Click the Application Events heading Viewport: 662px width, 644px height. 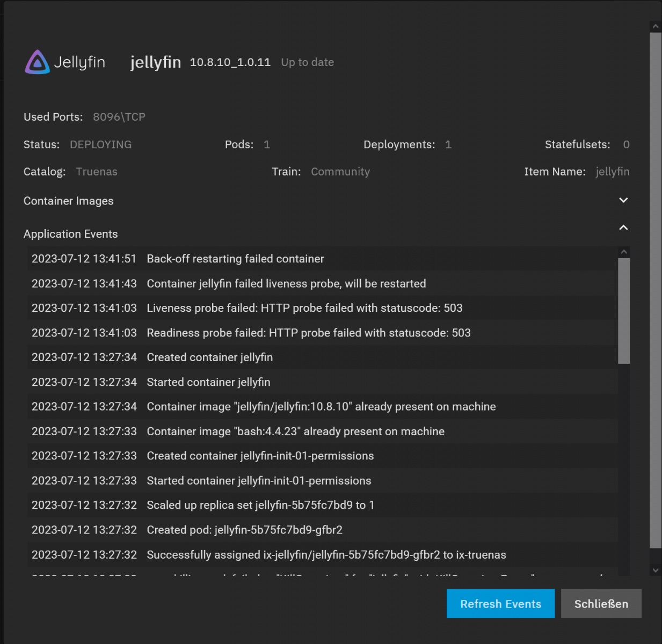click(x=71, y=234)
